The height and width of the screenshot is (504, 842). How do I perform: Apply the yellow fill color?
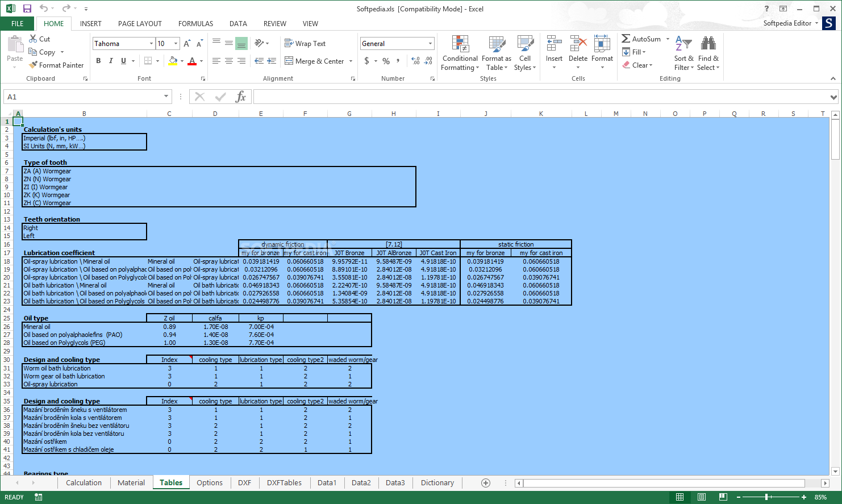coord(173,60)
